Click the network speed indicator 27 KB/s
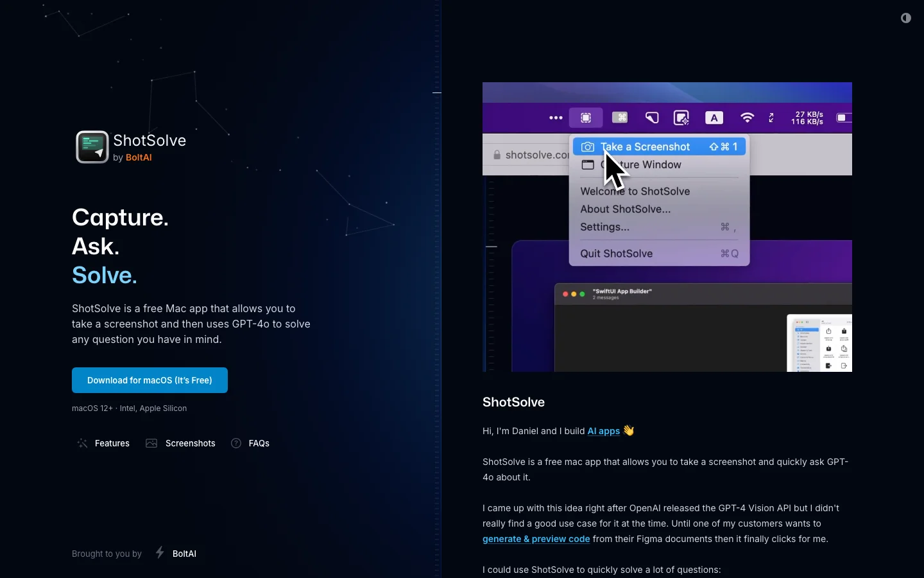Viewport: 924px width, 578px height. click(x=808, y=118)
